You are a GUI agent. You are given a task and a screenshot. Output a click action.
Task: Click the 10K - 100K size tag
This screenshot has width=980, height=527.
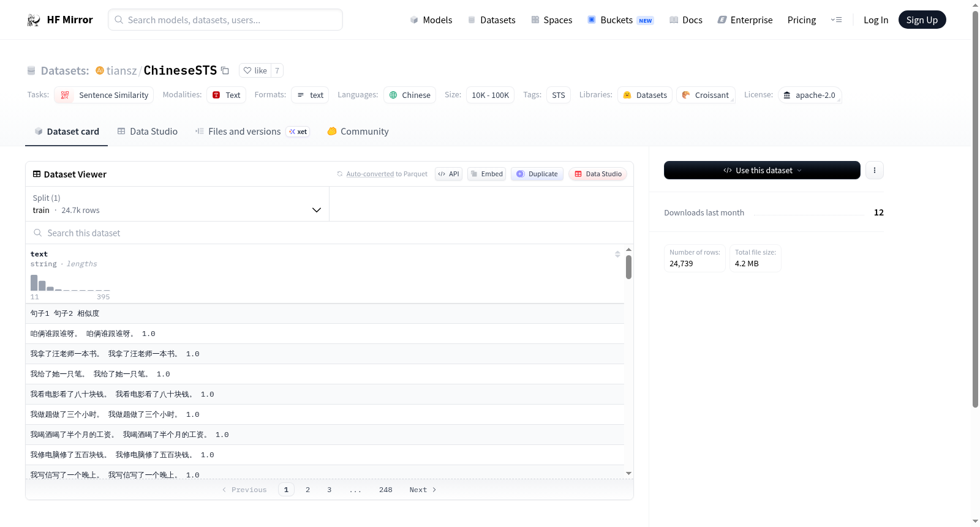pos(490,95)
